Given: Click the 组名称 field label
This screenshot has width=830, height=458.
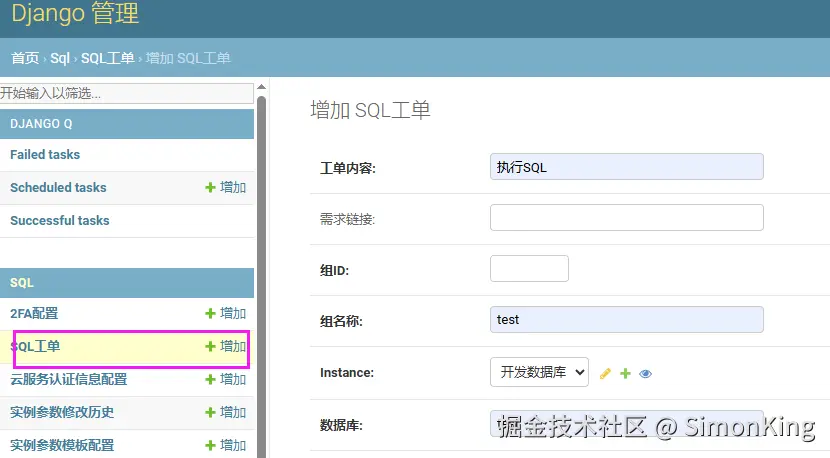Looking at the screenshot, I should [341, 321].
